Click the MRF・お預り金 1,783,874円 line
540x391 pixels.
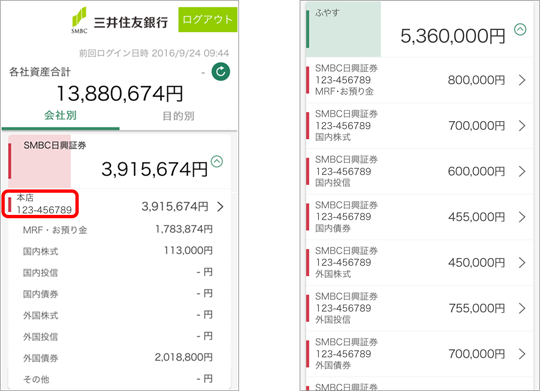point(118,229)
